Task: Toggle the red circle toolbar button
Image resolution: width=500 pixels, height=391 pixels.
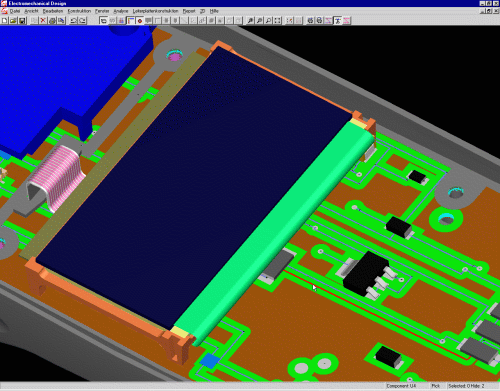Action: pos(140,21)
